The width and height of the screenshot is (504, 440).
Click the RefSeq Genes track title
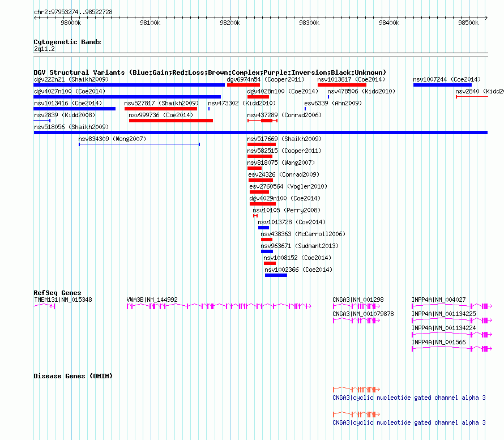click(57, 293)
